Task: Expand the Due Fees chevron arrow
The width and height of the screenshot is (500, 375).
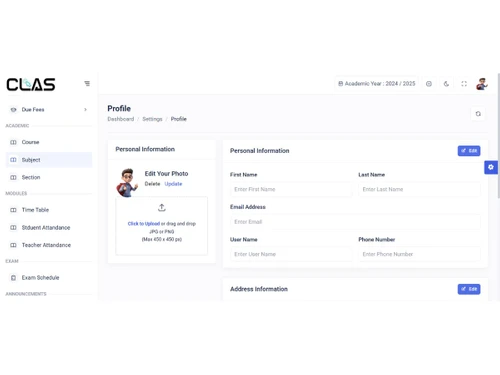Action: tap(85, 109)
